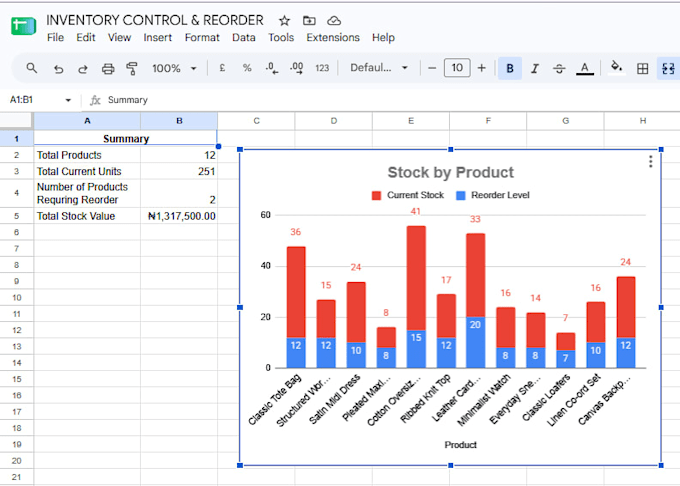
Task: Toggle merge cells button
Action: coord(668,68)
